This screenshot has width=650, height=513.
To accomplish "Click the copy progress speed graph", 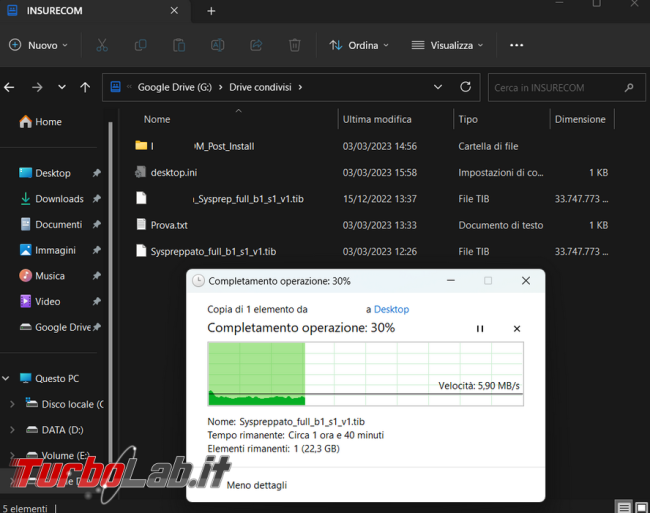I will (365, 374).
